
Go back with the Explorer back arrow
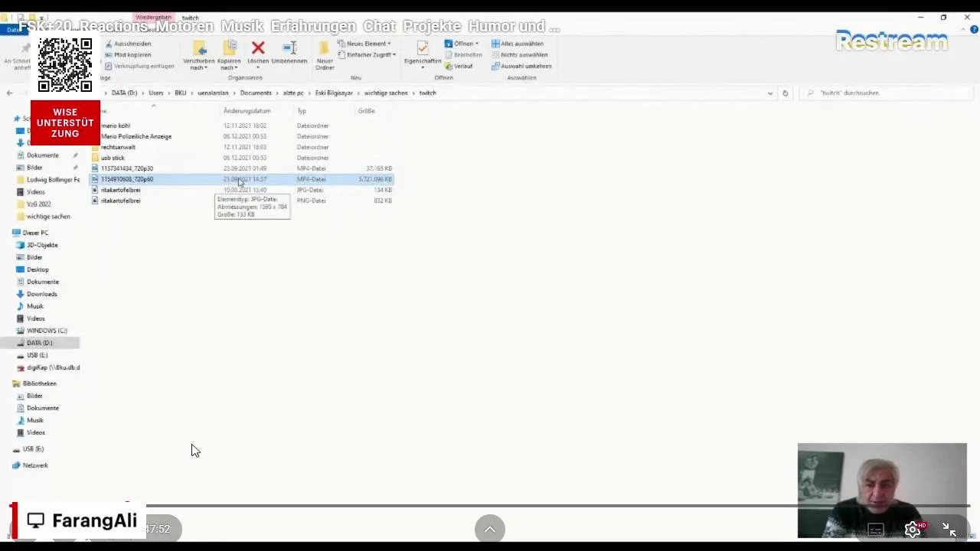click(x=9, y=93)
